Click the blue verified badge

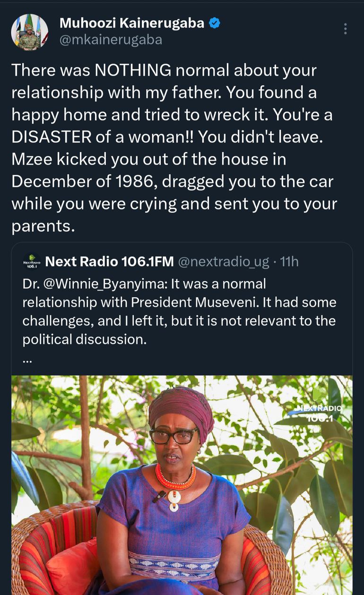[214, 22]
